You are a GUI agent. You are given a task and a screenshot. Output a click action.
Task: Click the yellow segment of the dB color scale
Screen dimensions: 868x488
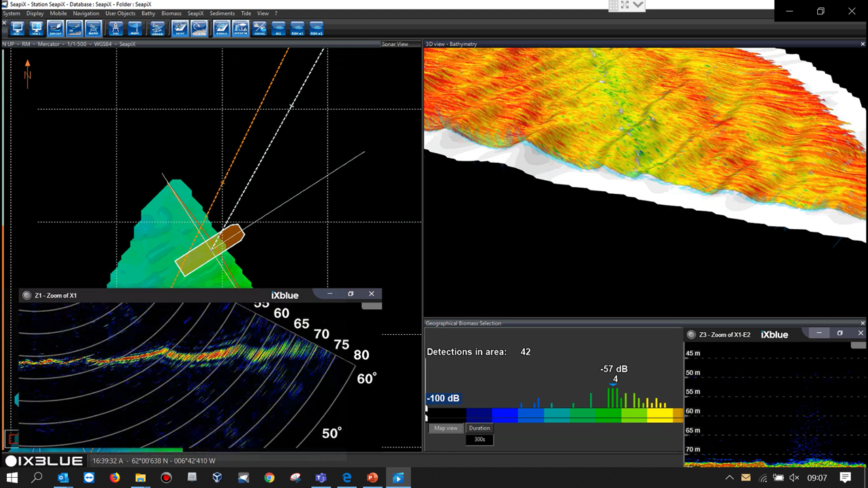[660, 415]
